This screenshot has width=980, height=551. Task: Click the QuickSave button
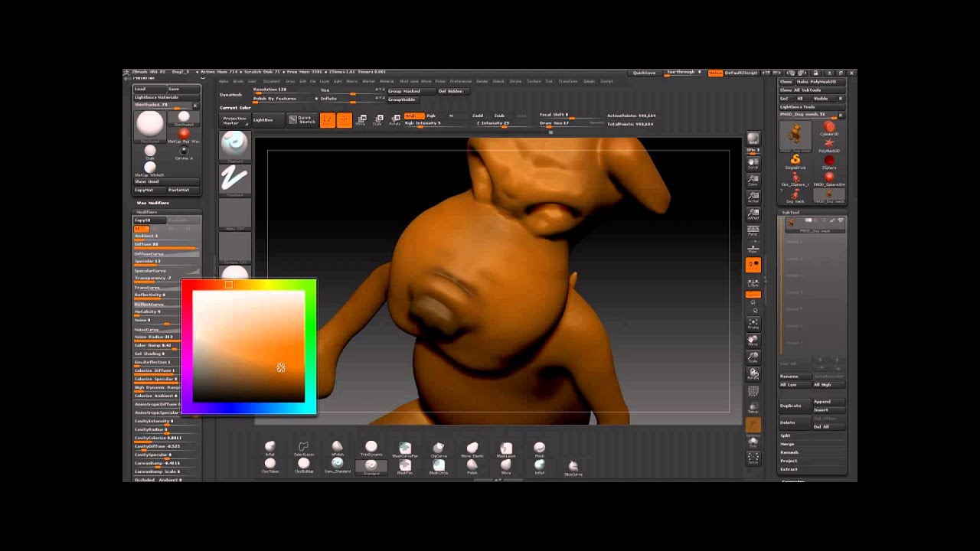pos(644,73)
